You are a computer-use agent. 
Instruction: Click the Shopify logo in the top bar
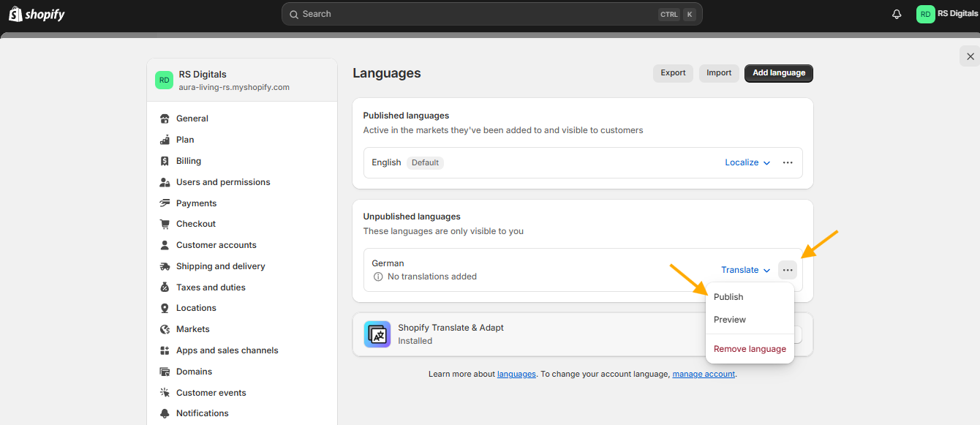pyautogui.click(x=37, y=14)
